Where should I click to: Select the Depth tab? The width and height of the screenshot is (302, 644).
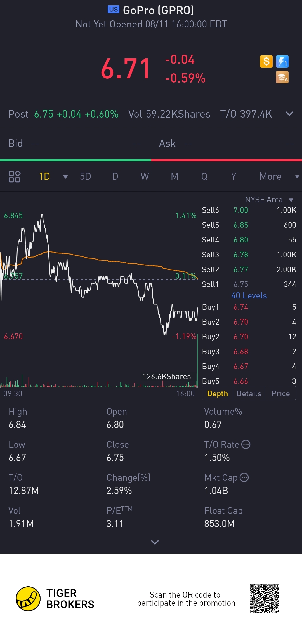pos(218,393)
